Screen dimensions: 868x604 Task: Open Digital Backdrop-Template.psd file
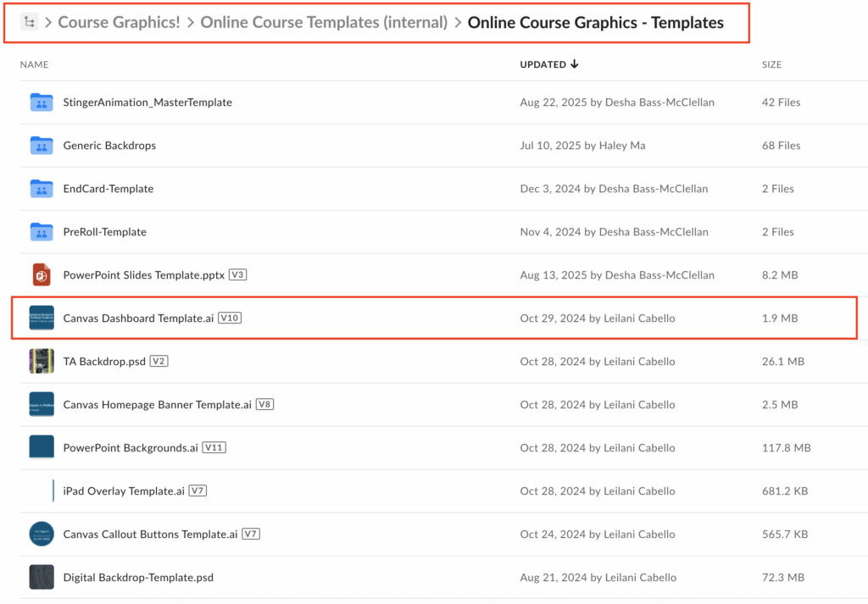[x=138, y=578]
